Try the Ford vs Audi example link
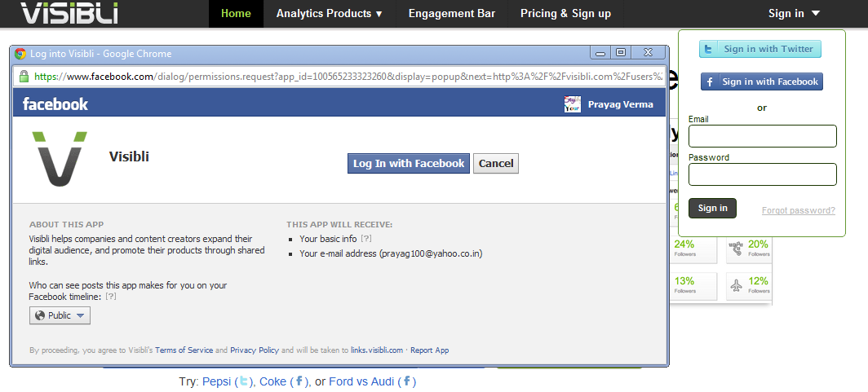Screen dimensions: 868x392 click(x=373, y=381)
